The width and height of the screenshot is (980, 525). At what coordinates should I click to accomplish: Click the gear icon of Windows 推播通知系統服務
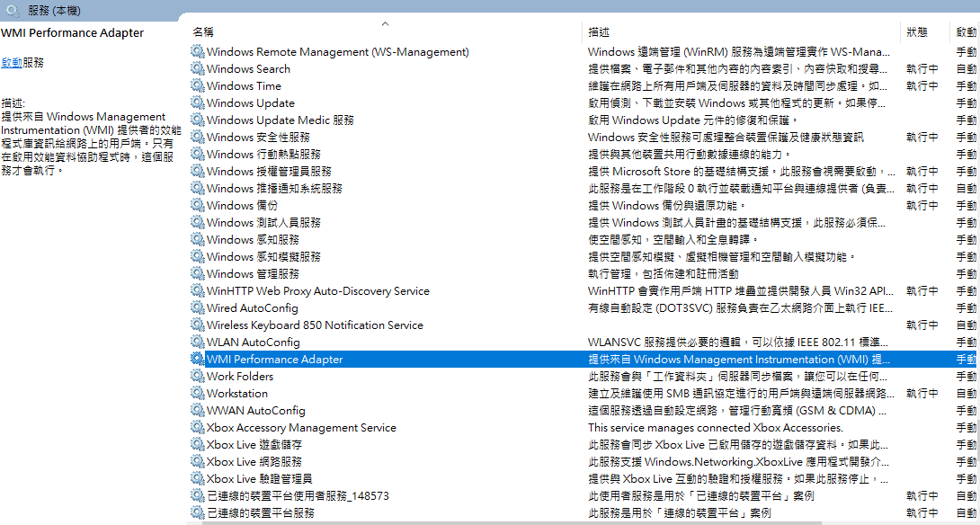coord(198,188)
